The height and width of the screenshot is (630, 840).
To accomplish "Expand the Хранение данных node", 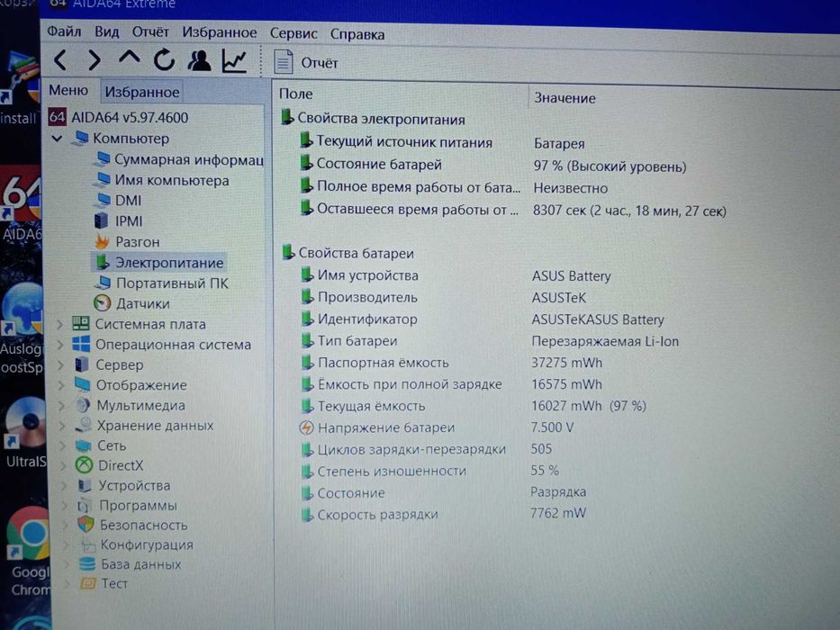I will point(63,426).
